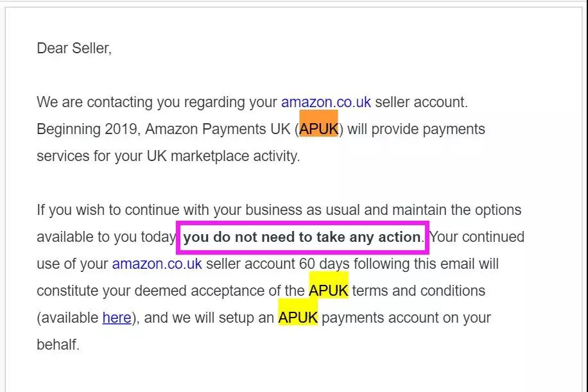Click the yellow APUK before "payments account"
This screenshot has height=392, width=588.
(x=298, y=318)
